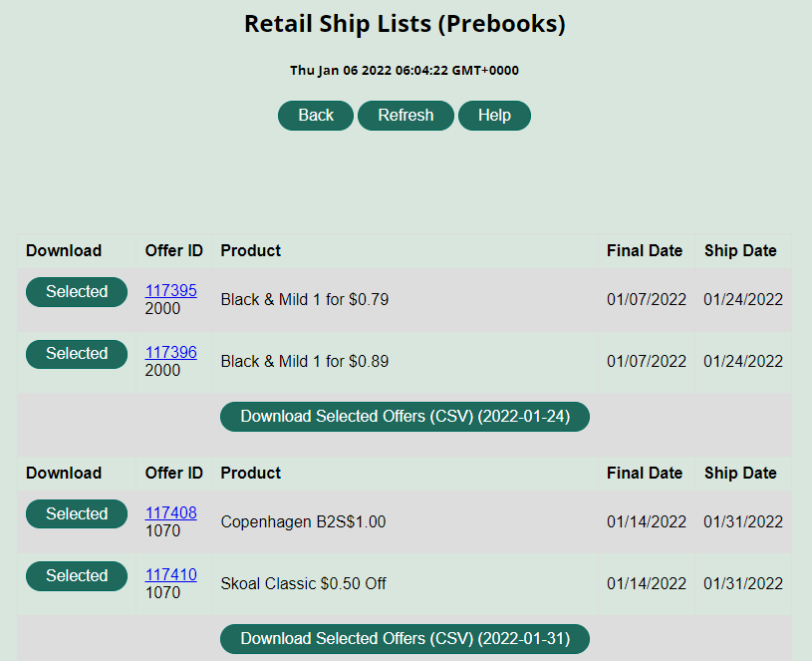
Task: Click product Black & Mild 1 for $0.89
Action: 305,362
